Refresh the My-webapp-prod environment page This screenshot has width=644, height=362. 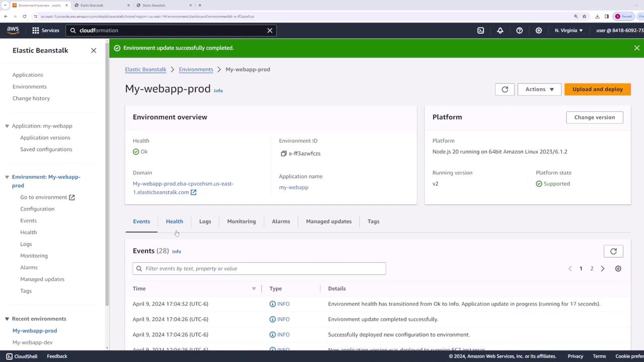[505, 89]
